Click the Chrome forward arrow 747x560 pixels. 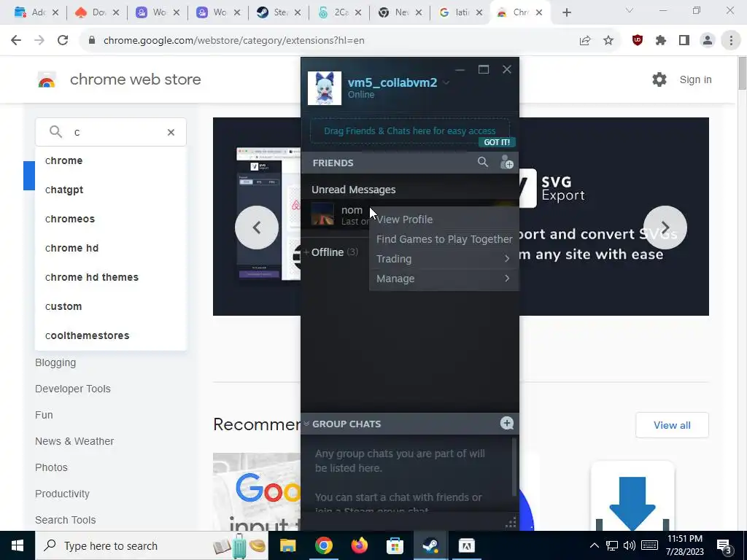39,41
